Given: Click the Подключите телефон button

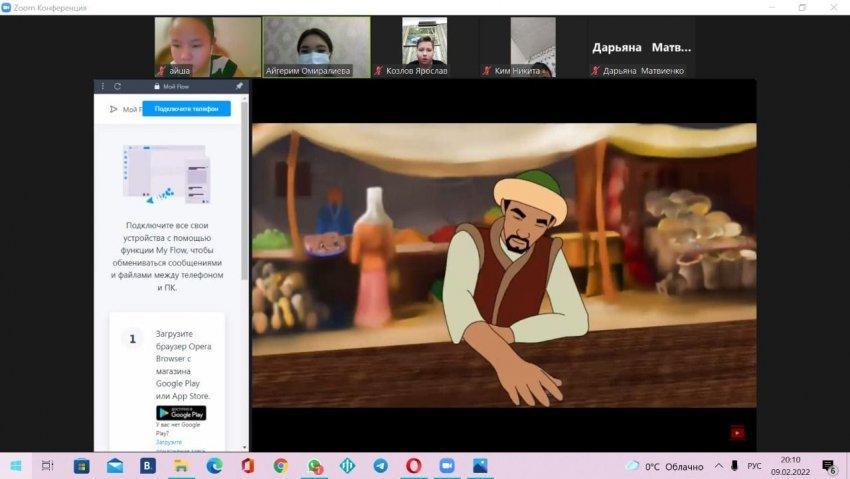Looking at the screenshot, I should 186,108.
